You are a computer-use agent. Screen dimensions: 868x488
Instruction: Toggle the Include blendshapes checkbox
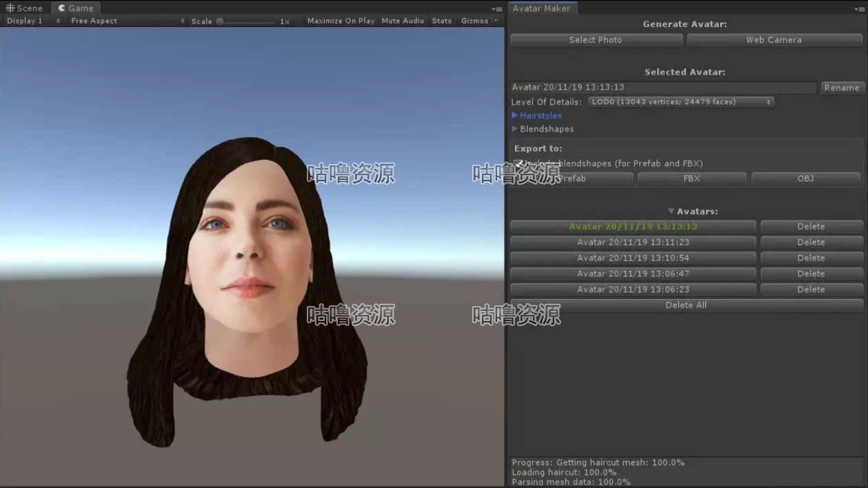(x=518, y=164)
